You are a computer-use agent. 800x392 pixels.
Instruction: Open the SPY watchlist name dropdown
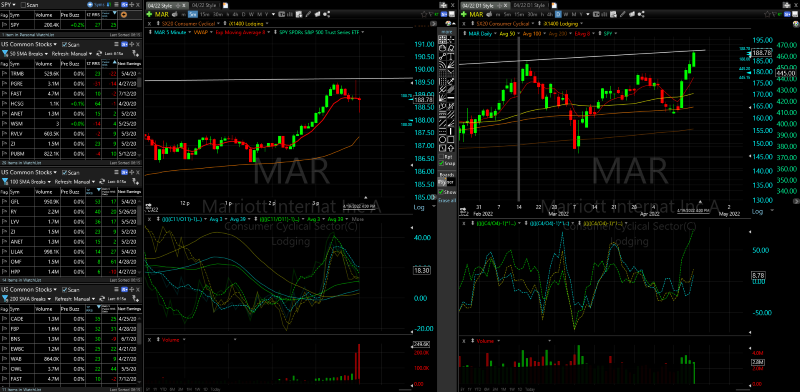[8, 5]
